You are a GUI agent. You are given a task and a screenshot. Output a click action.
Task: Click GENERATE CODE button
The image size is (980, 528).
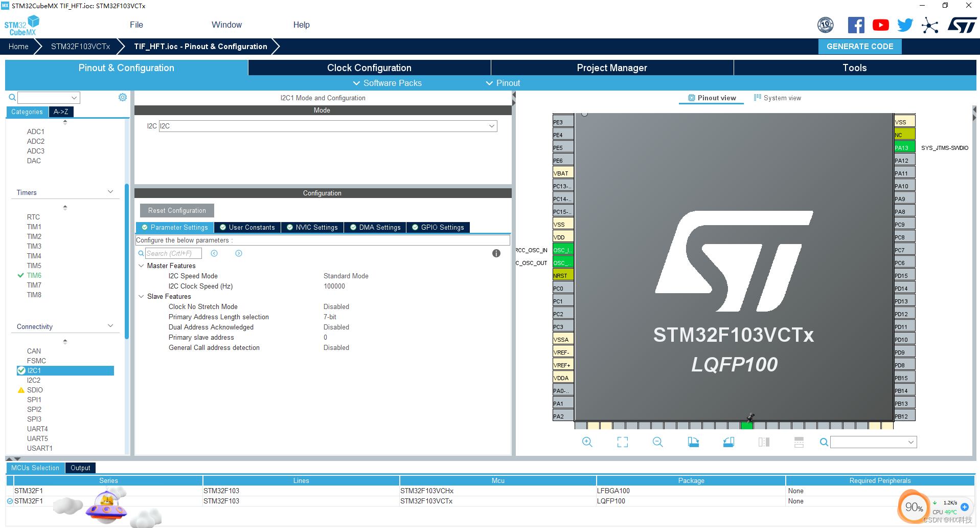pos(860,46)
